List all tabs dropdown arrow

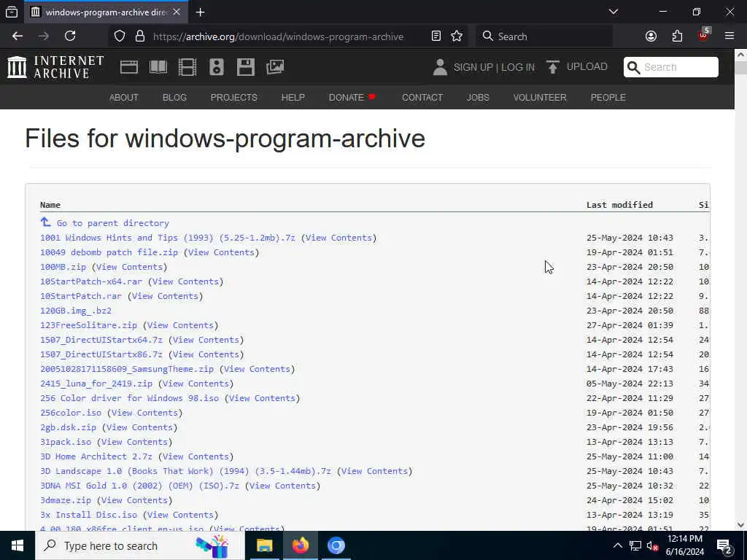[x=614, y=12]
